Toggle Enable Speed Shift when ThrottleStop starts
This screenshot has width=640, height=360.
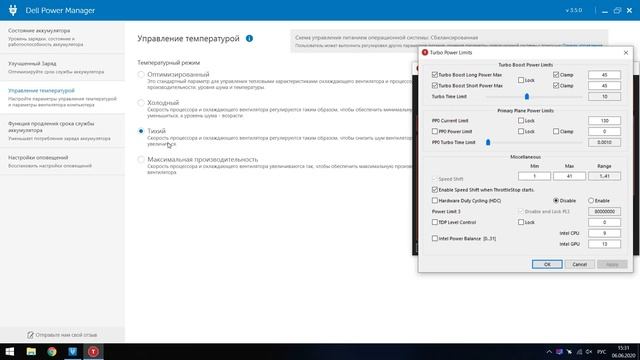435,190
